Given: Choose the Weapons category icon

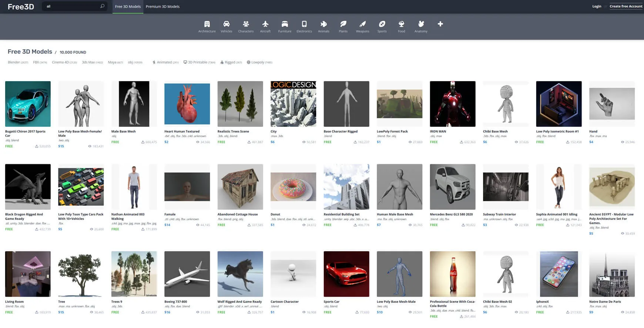Looking at the screenshot, I should (362, 24).
